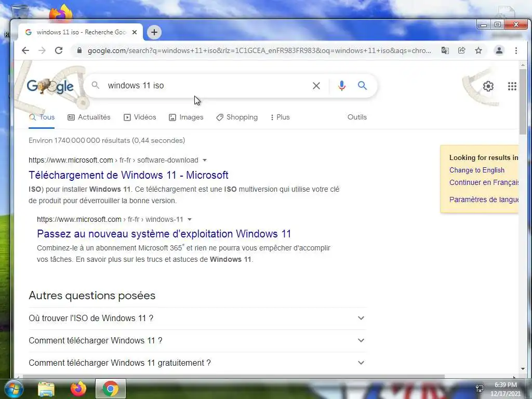This screenshot has height=399, width=532.
Task: Click the vertical scrollbar thumb
Action: (523, 102)
